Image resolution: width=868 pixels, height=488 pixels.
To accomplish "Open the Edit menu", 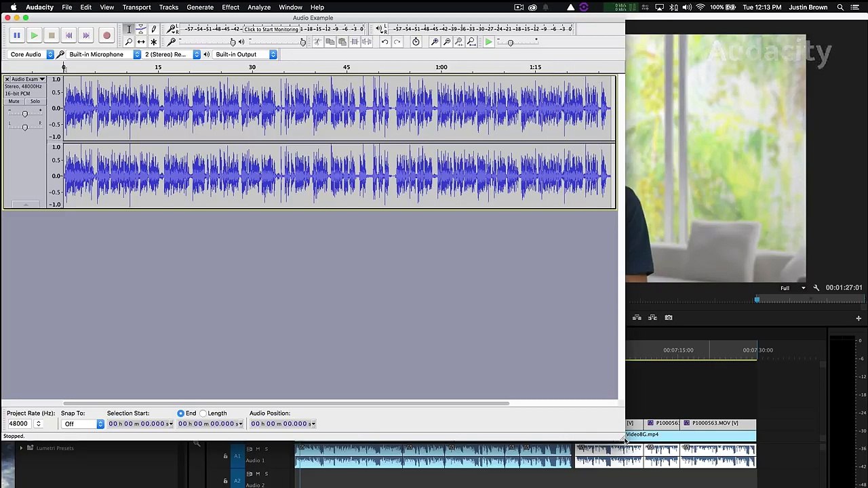I will (x=86, y=7).
